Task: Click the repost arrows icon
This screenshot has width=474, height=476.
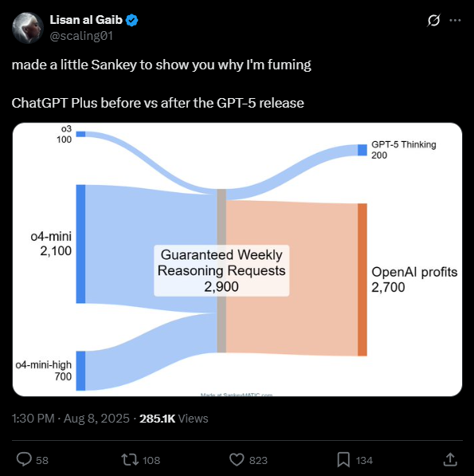Action: [130, 459]
